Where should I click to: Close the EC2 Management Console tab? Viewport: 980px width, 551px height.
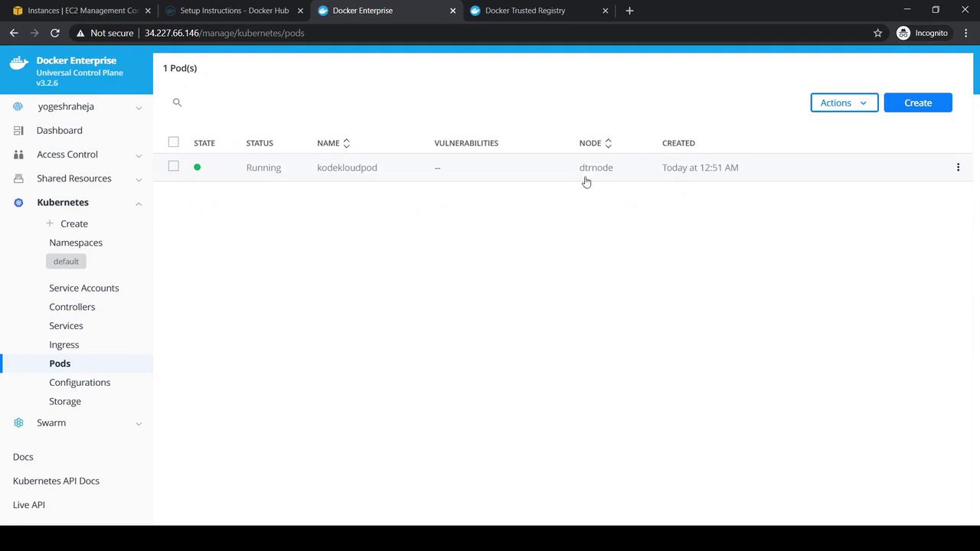click(148, 11)
